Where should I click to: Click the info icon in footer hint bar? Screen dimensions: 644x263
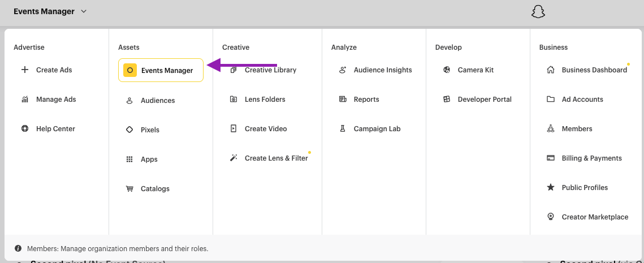[x=18, y=249]
